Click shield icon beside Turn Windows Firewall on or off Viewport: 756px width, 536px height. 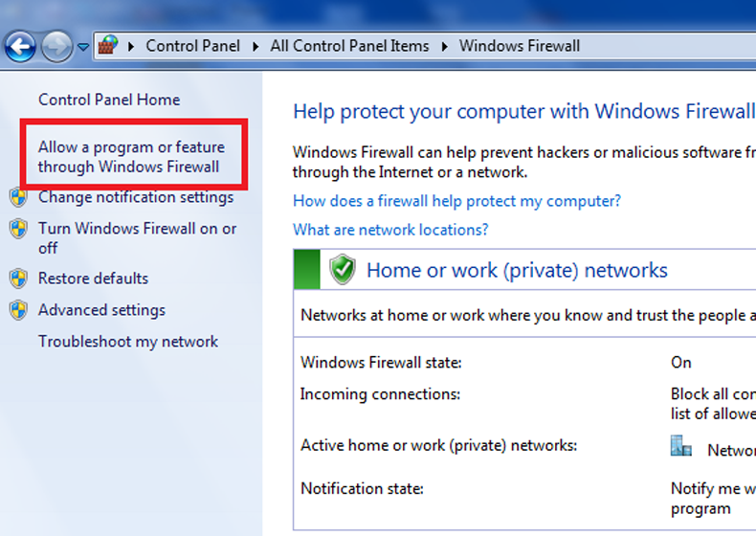(x=18, y=230)
